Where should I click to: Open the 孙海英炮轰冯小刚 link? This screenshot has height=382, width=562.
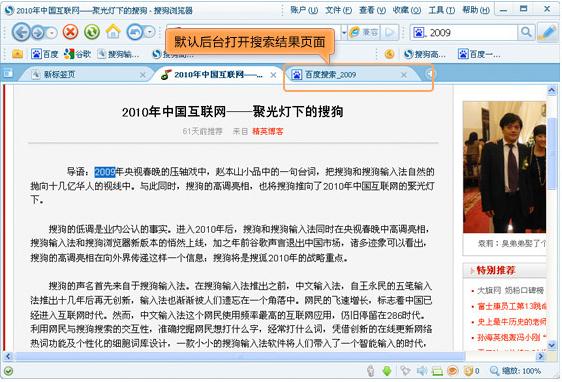(512, 337)
